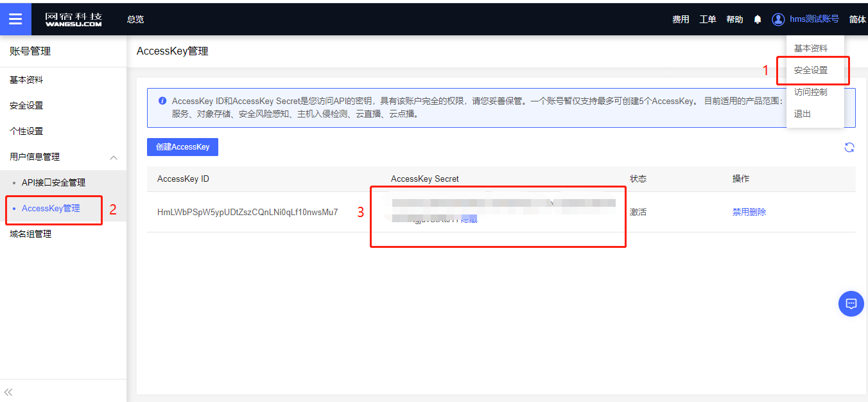Collapse the 用户信息管理 section
Screen dimensions: 868x402
(x=114, y=157)
